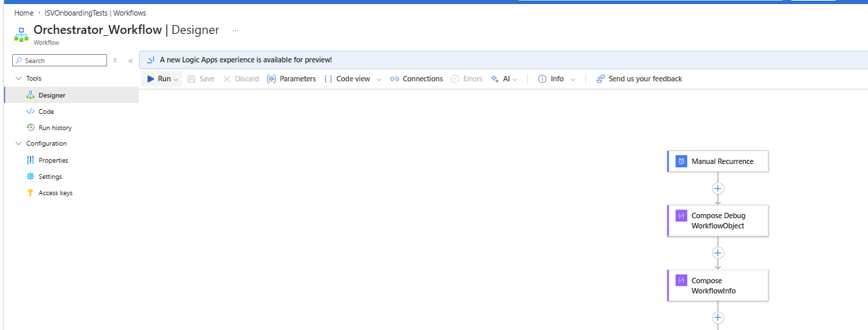This screenshot has height=330, width=868.
Task: Clear the sidebar search with X icon
Action: [x=115, y=60]
